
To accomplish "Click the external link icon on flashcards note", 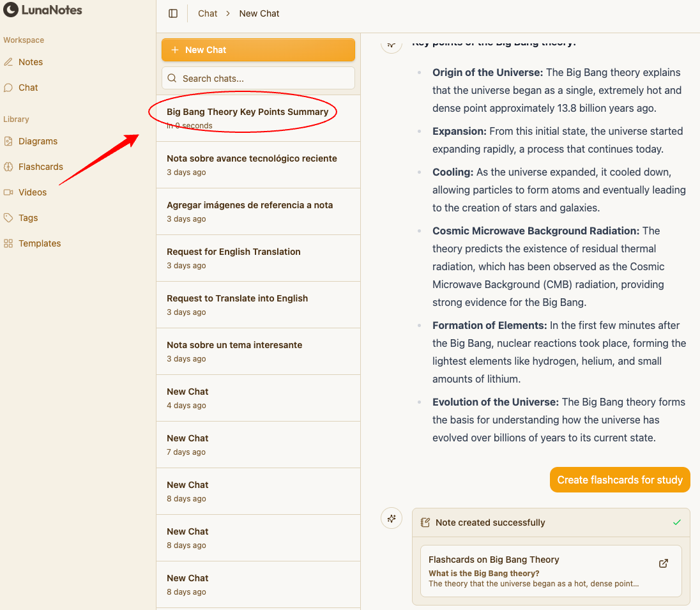I will tap(664, 563).
